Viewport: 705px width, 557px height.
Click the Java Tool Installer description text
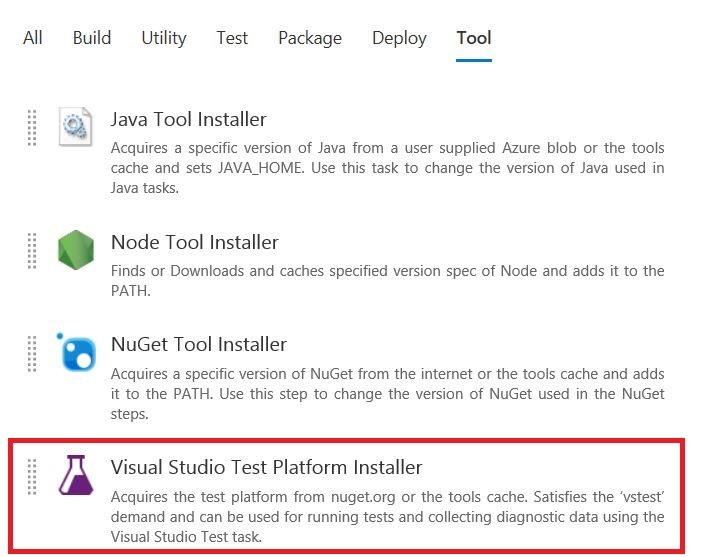[x=388, y=168]
